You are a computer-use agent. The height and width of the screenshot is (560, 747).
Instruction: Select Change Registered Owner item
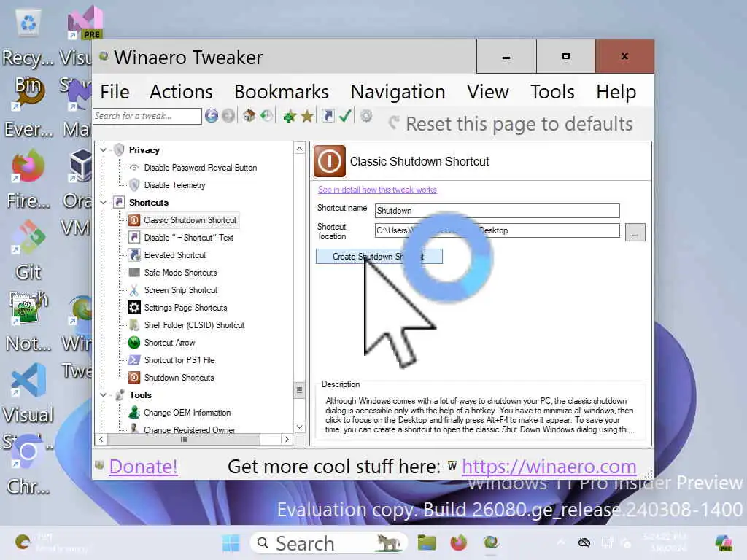[x=189, y=429]
